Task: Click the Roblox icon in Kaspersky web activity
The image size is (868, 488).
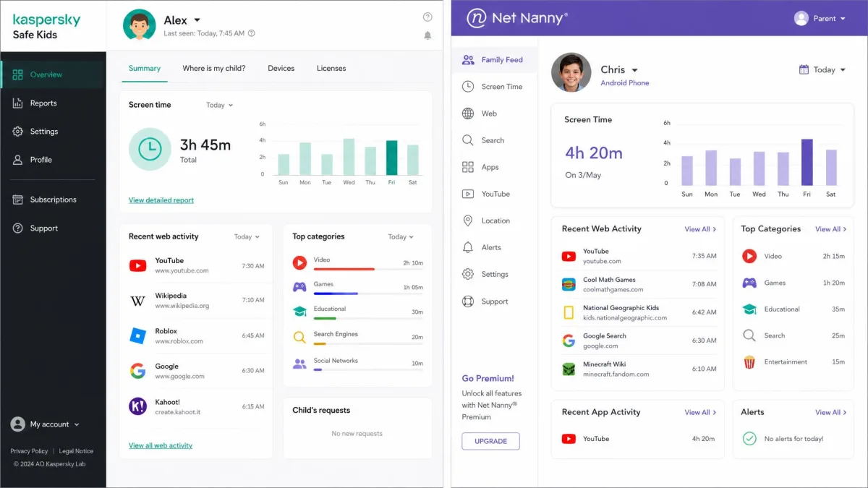Action: [137, 335]
